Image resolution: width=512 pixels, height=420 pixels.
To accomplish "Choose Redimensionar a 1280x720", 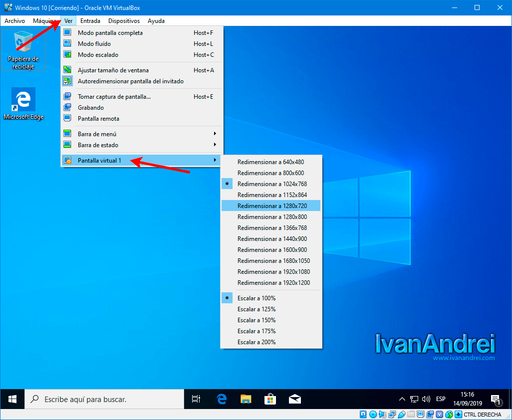I will click(271, 206).
